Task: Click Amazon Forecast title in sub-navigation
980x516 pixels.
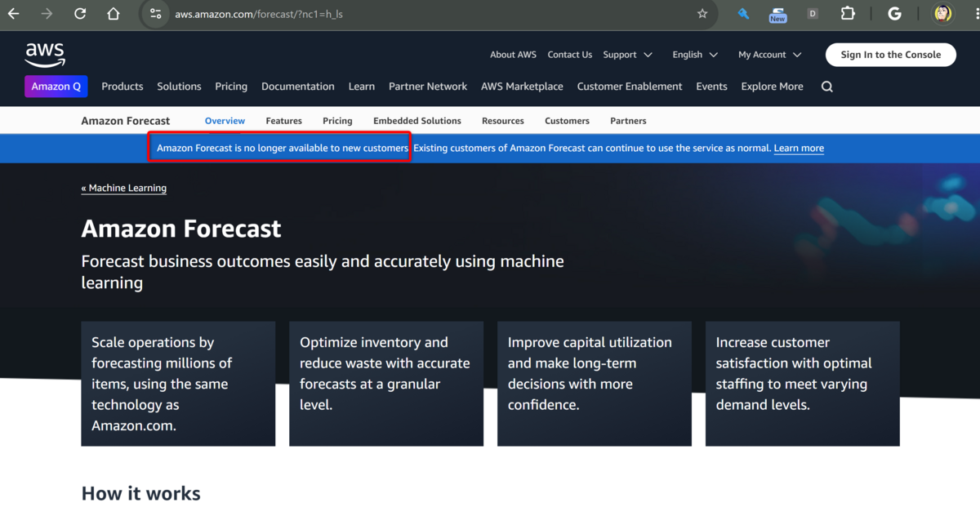Action: 126,121
